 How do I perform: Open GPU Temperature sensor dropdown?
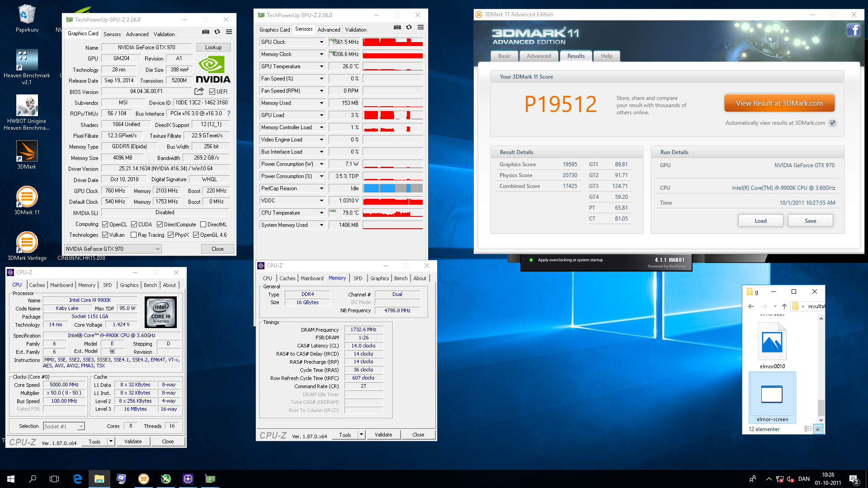pyautogui.click(x=321, y=66)
